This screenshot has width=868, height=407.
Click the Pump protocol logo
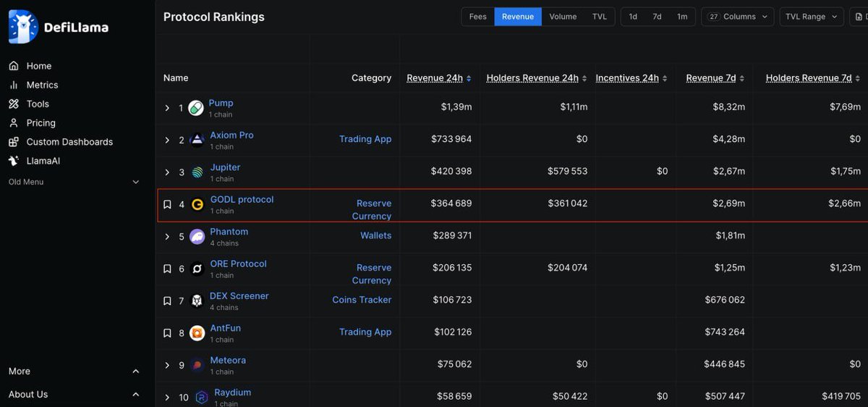[196, 108]
